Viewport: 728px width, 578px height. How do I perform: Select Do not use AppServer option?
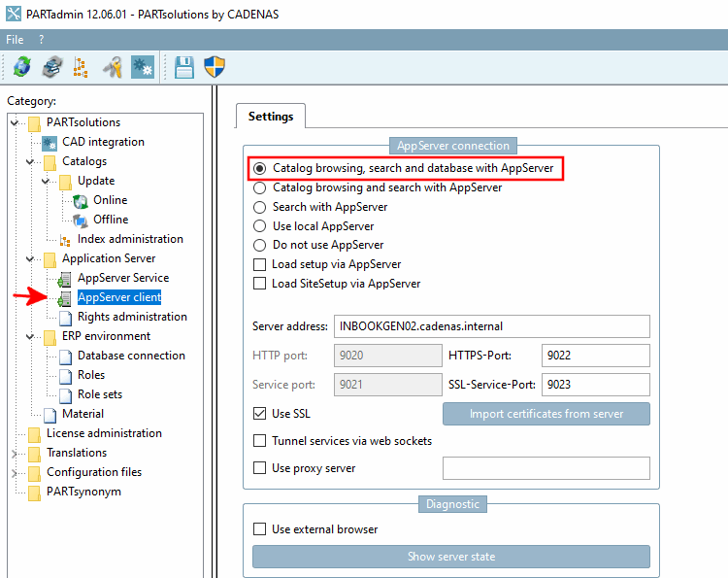[259, 245]
